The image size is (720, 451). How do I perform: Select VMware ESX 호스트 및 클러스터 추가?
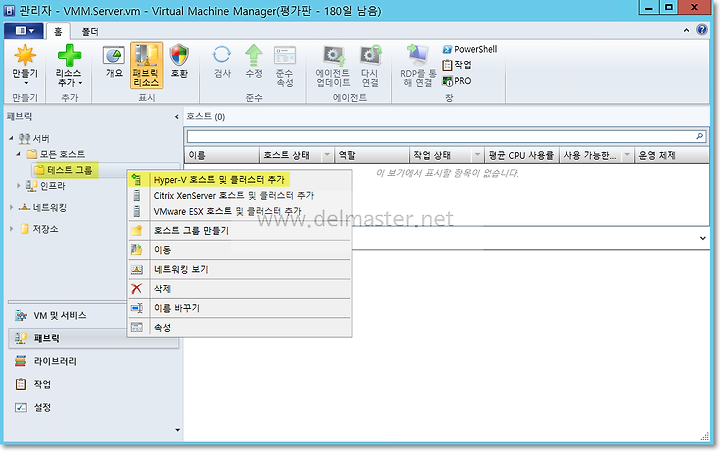point(240,211)
